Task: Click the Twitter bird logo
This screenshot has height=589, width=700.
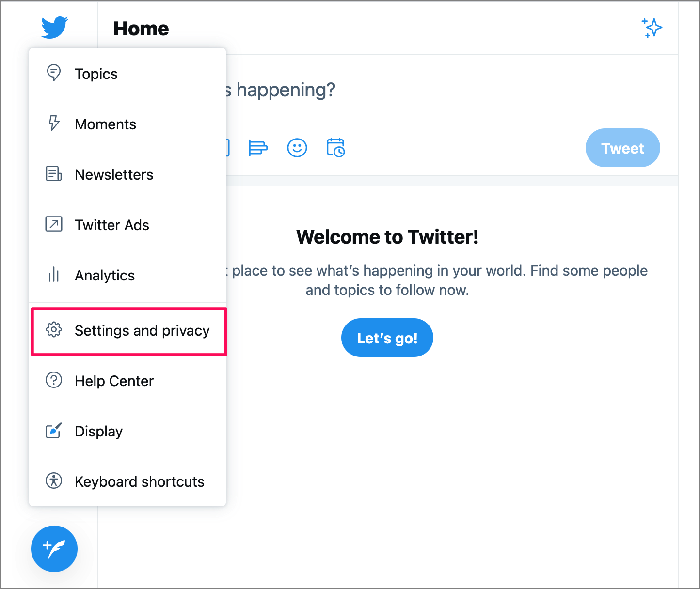Action: 54,28
